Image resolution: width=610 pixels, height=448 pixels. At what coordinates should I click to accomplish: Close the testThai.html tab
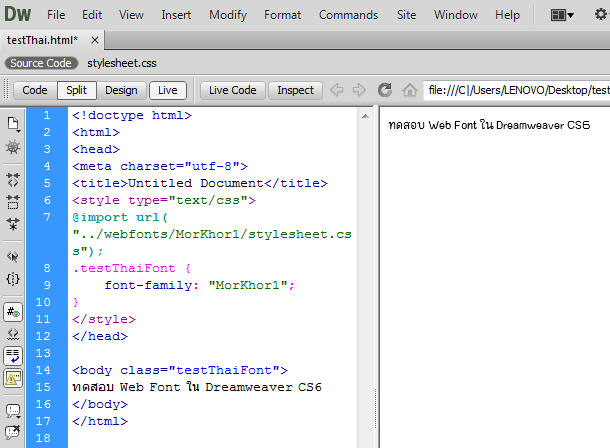(95, 40)
